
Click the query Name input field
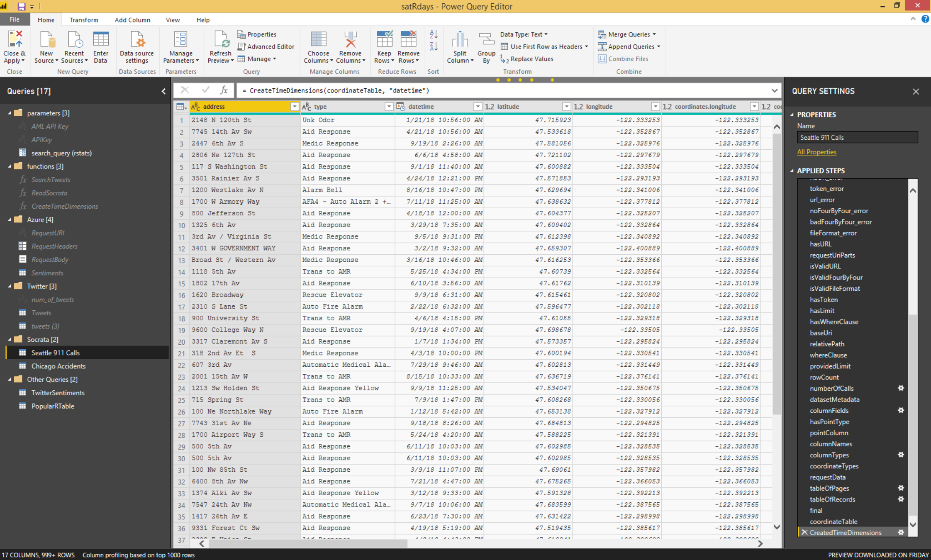click(857, 137)
